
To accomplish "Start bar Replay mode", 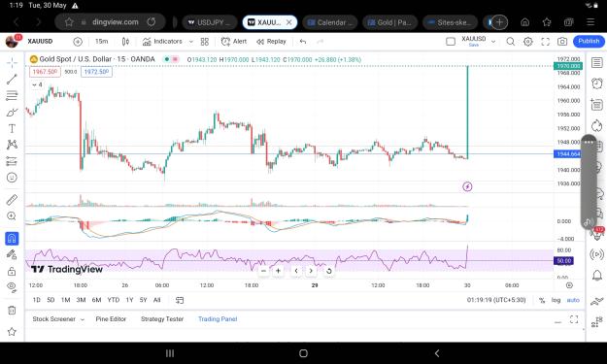I will pos(271,42).
